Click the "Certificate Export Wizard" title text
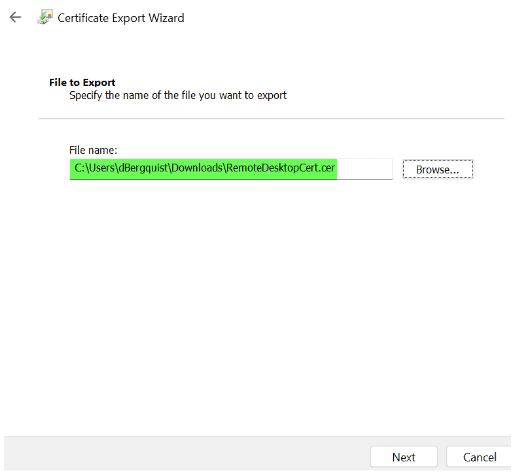The height and width of the screenshot is (473, 518). [x=121, y=18]
